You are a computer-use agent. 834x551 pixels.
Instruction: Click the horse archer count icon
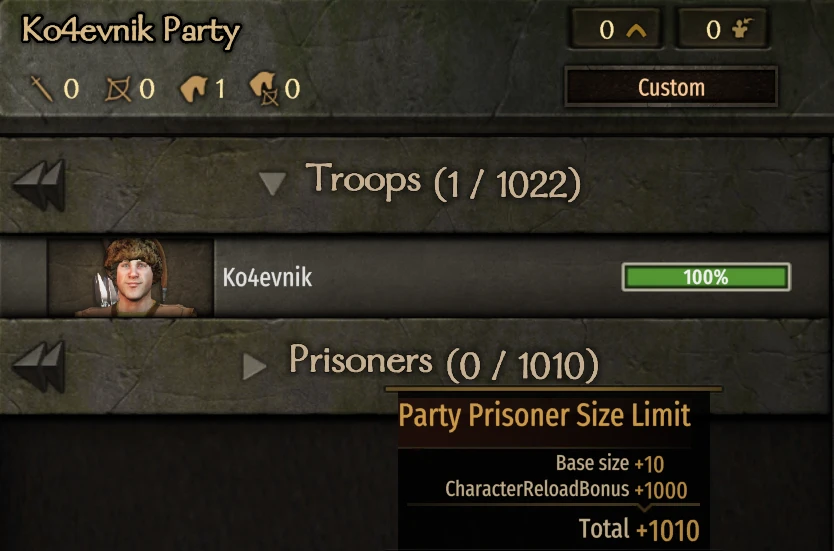click(263, 90)
